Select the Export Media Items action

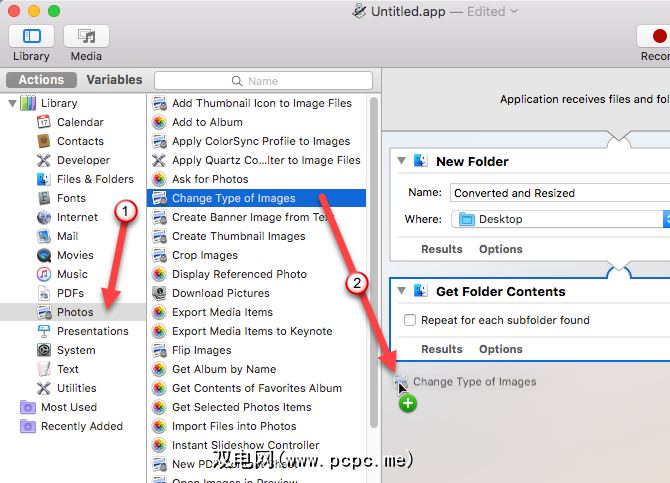(x=256, y=312)
